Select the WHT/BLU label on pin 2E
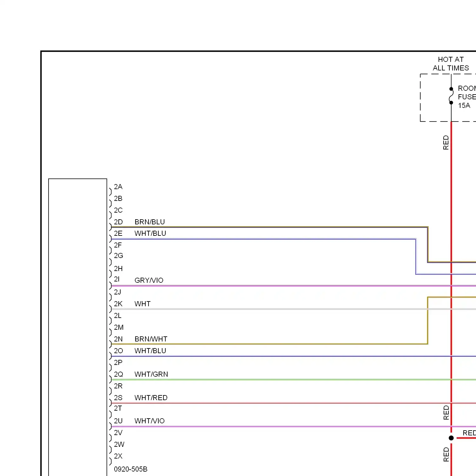The height and width of the screenshot is (476, 476). pyautogui.click(x=150, y=233)
